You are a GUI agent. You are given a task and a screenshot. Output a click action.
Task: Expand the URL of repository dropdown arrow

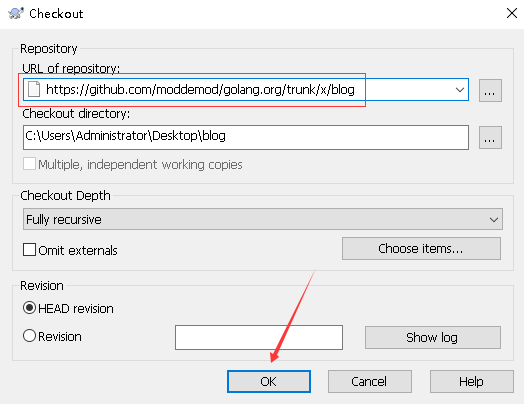[x=460, y=90]
